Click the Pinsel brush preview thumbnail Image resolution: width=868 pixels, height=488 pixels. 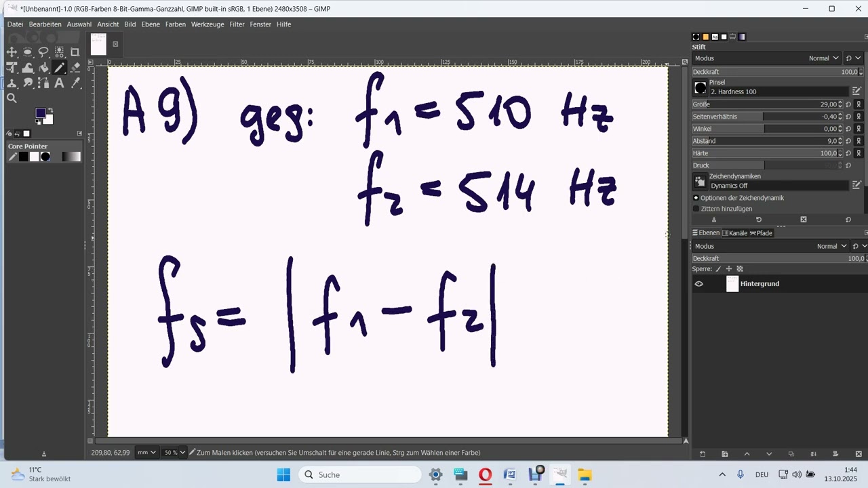pyautogui.click(x=700, y=88)
